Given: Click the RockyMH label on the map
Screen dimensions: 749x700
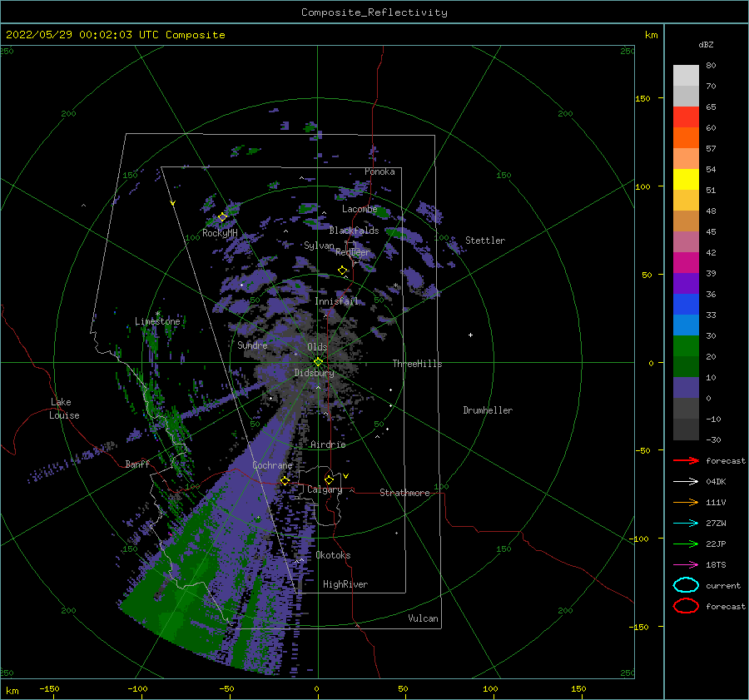Looking at the screenshot, I should [x=220, y=233].
